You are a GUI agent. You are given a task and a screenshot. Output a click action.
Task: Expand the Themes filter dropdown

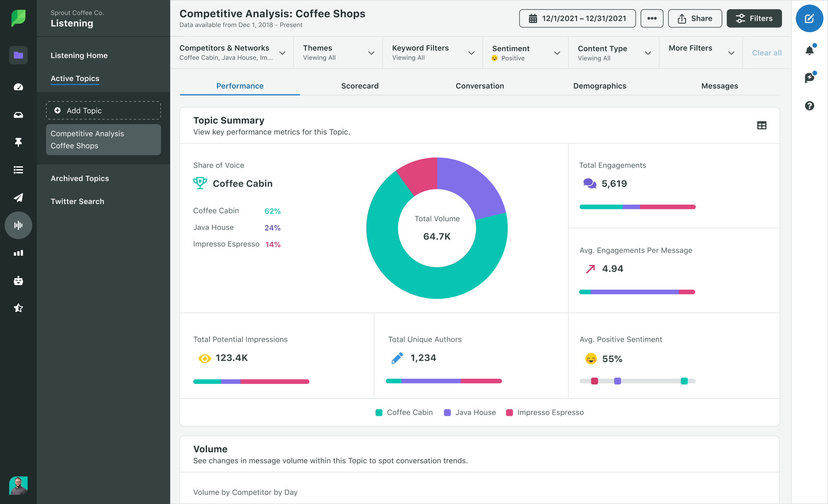click(371, 53)
